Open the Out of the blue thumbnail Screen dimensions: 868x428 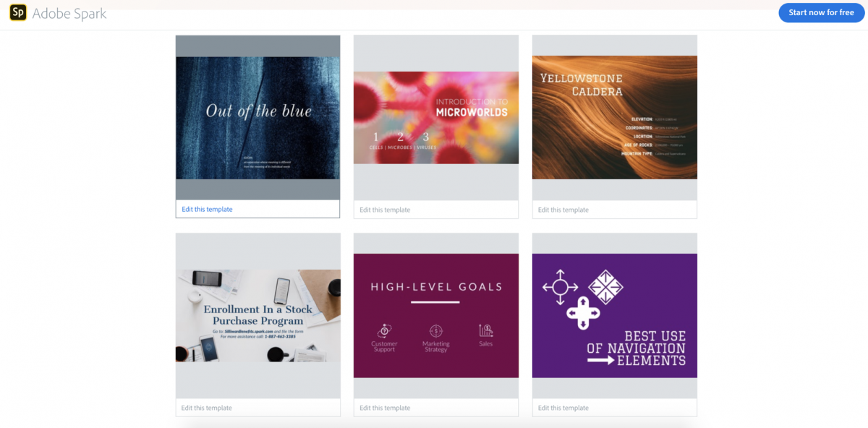(x=258, y=118)
